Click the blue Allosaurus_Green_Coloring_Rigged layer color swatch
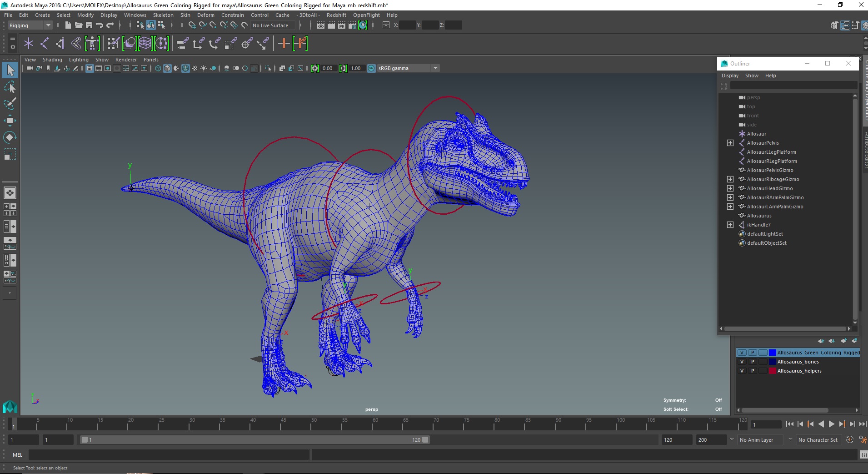This screenshot has height=474, width=868. pos(772,353)
